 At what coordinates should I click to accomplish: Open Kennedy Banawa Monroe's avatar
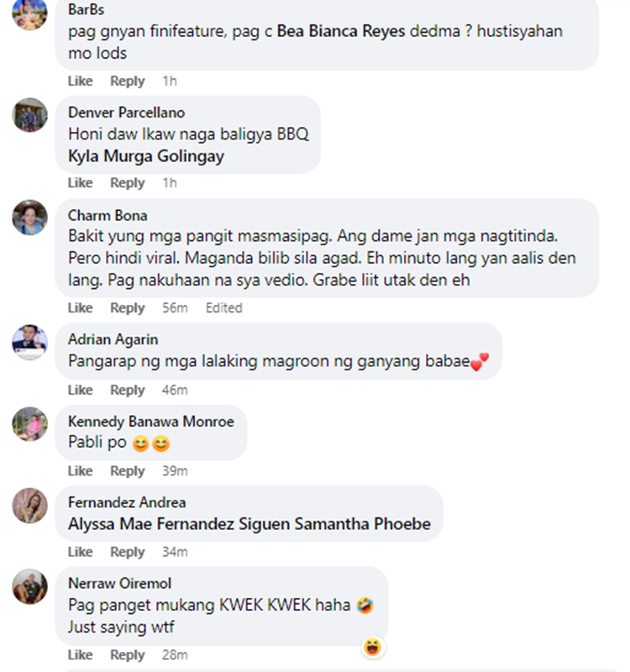(29, 424)
